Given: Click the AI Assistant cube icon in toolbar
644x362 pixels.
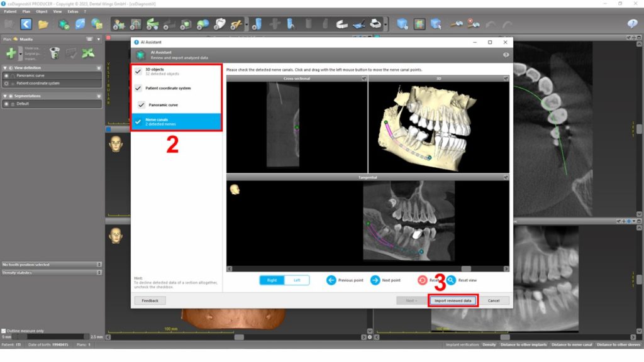Looking at the screenshot, I should [x=64, y=25].
